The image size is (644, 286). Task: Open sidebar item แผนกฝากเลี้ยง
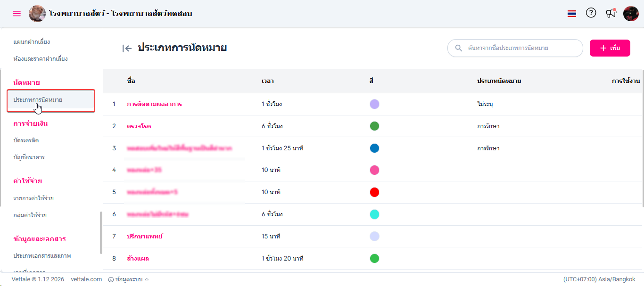coord(32,42)
